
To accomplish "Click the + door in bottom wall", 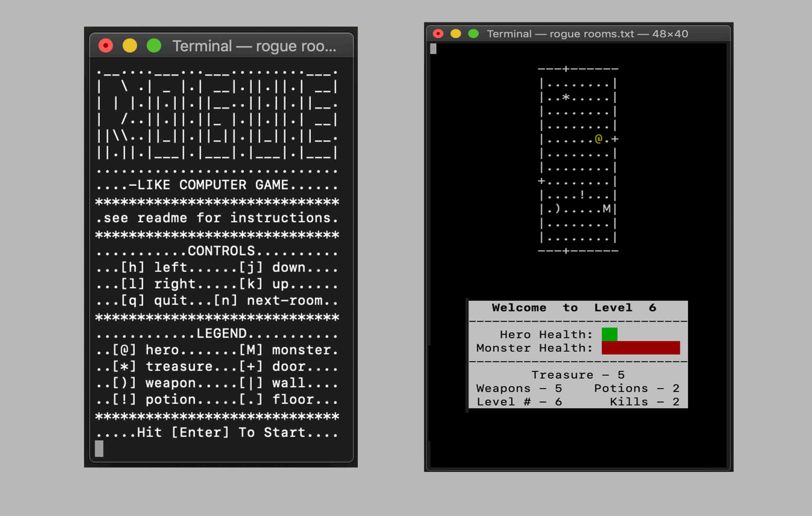I will 566,251.
